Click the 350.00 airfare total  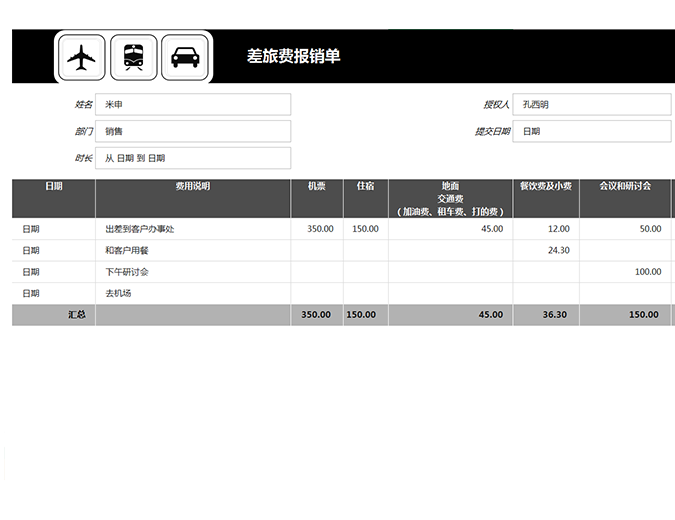[x=317, y=315]
